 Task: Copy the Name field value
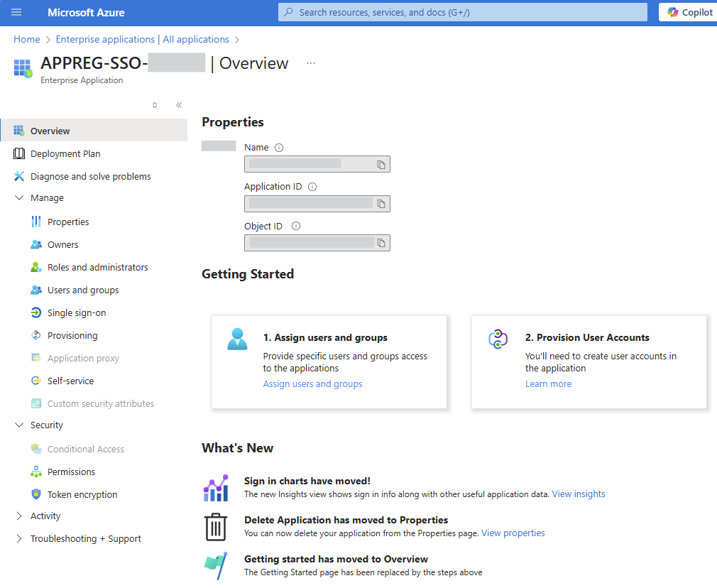381,164
